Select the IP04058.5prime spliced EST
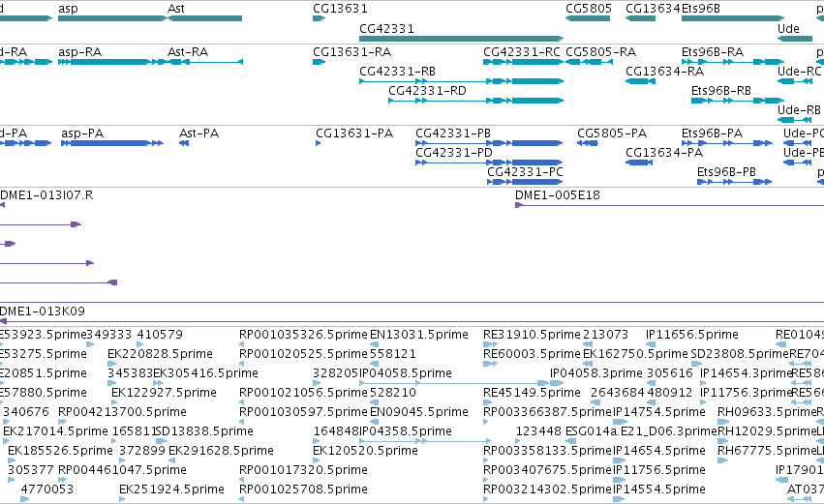Image resolution: width=824 pixels, height=504 pixels. [454, 383]
